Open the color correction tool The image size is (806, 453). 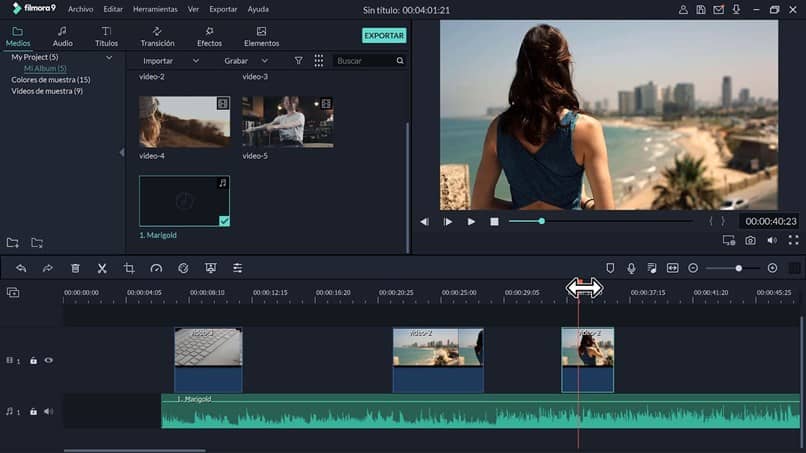coord(183,268)
